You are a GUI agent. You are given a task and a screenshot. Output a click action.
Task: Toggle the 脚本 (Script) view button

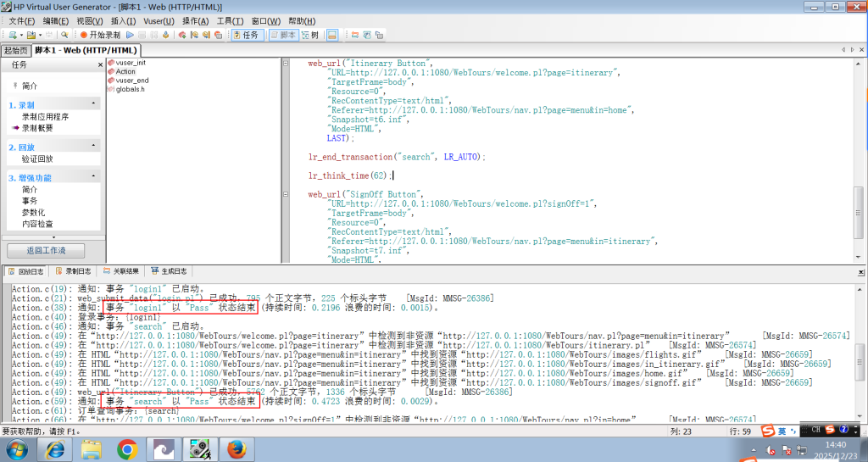coord(283,35)
